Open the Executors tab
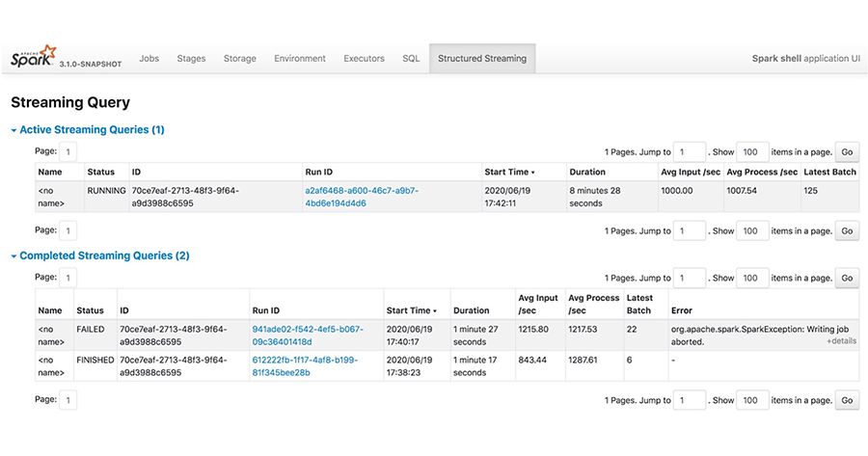The width and height of the screenshot is (868, 456). click(x=364, y=59)
